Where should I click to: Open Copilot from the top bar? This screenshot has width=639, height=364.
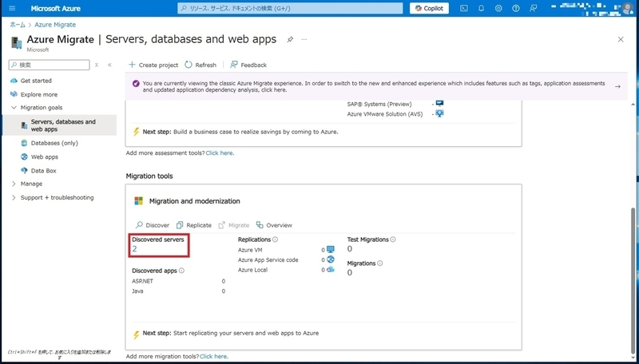pyautogui.click(x=429, y=8)
